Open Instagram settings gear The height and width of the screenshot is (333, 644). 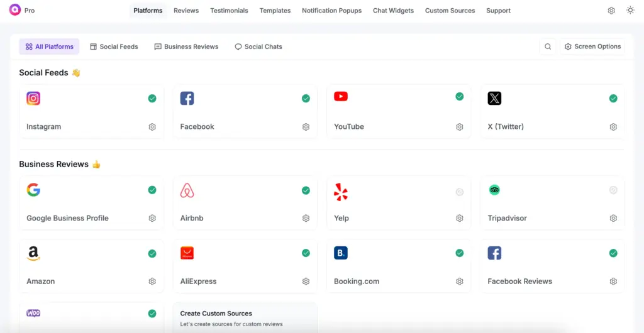(x=152, y=127)
